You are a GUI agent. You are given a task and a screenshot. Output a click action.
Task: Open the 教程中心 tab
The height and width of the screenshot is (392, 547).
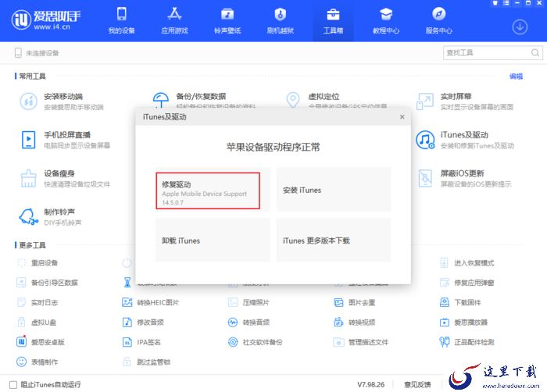(x=386, y=21)
